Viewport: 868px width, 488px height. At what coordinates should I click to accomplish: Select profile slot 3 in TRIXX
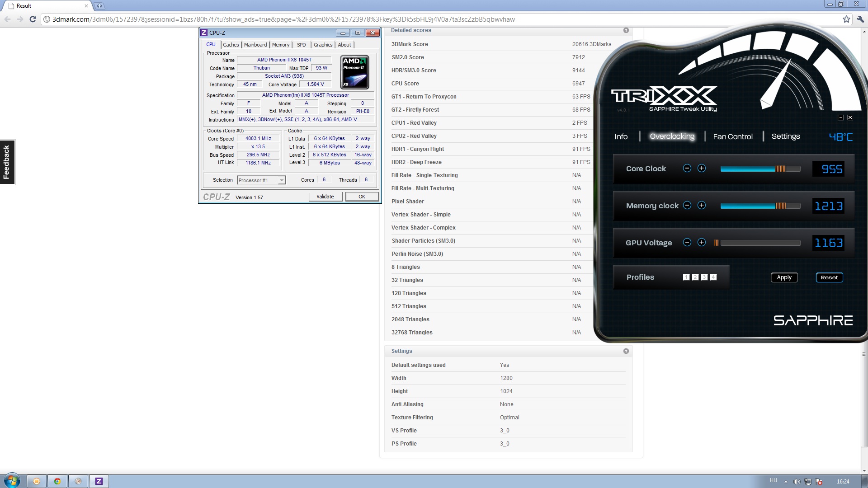704,277
